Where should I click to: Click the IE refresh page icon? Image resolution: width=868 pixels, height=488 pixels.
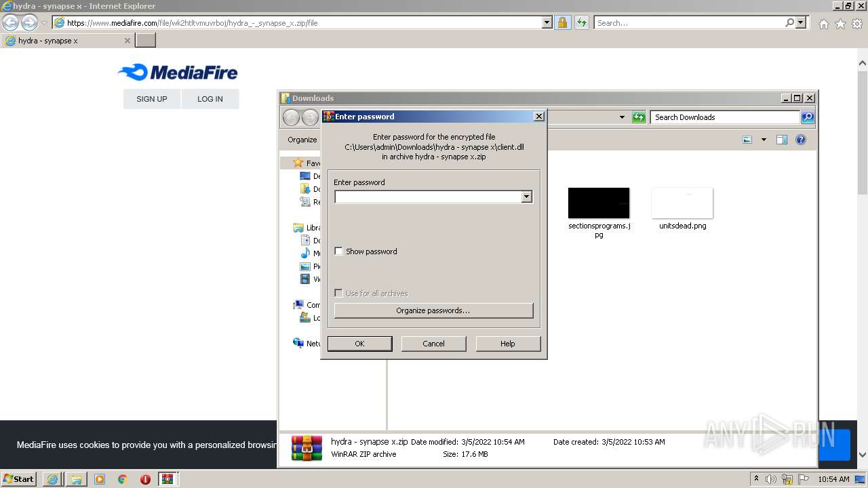581,22
